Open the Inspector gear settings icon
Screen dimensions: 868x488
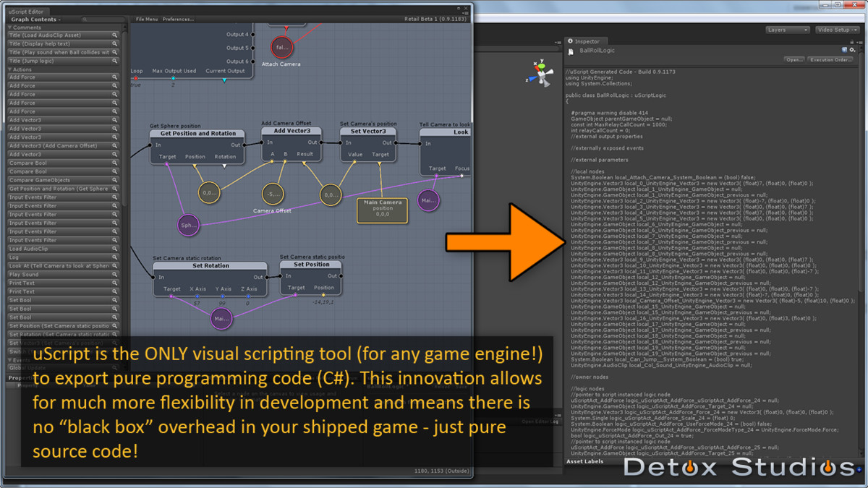coord(851,51)
